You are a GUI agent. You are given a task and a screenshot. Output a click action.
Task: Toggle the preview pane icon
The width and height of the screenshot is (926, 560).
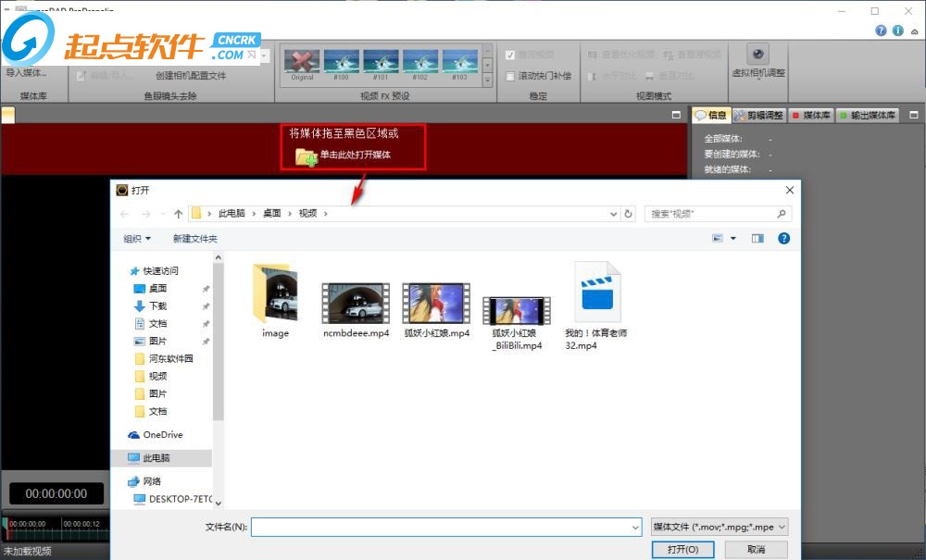pos(757,239)
